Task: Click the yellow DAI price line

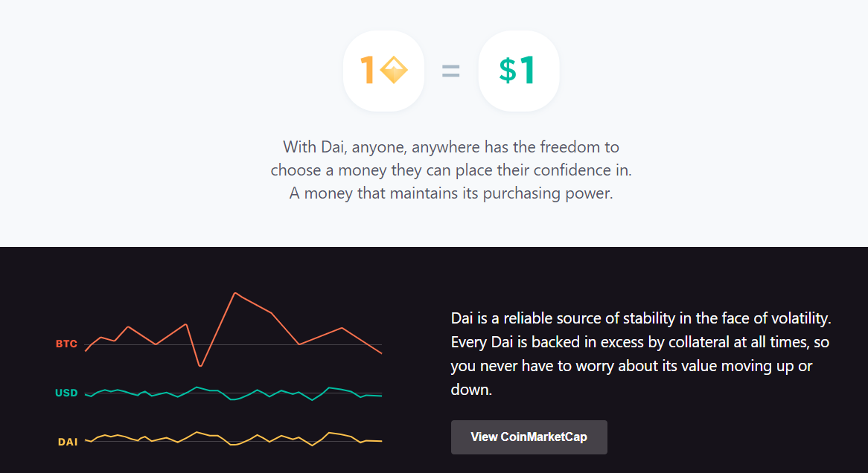Action: (x=233, y=439)
